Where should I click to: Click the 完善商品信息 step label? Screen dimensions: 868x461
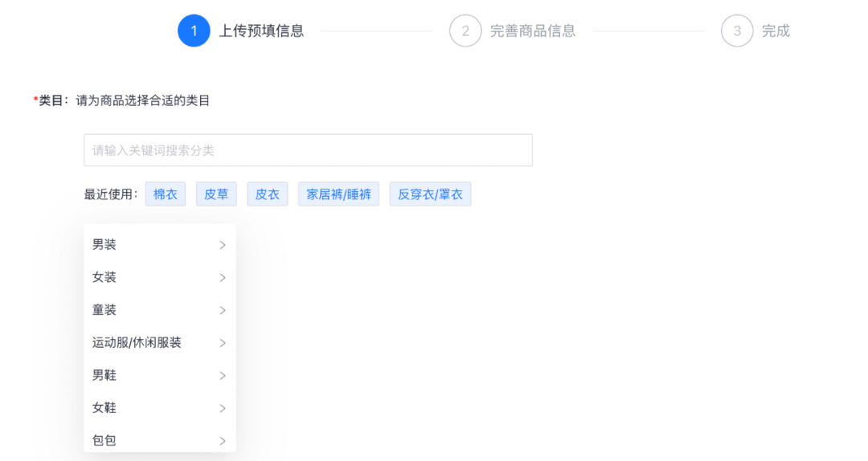(x=533, y=31)
